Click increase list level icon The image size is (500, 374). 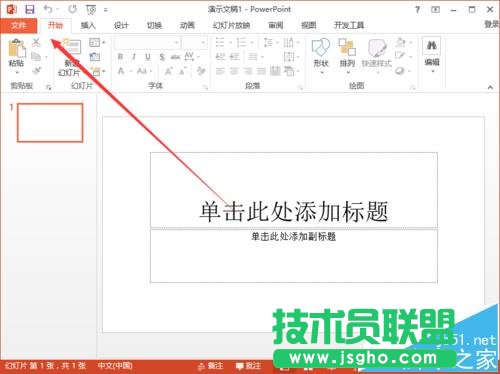pos(235,57)
